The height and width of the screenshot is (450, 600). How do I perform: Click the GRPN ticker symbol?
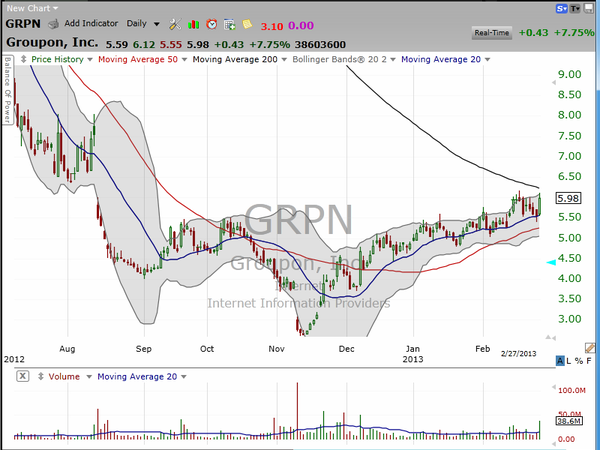pos(23,24)
